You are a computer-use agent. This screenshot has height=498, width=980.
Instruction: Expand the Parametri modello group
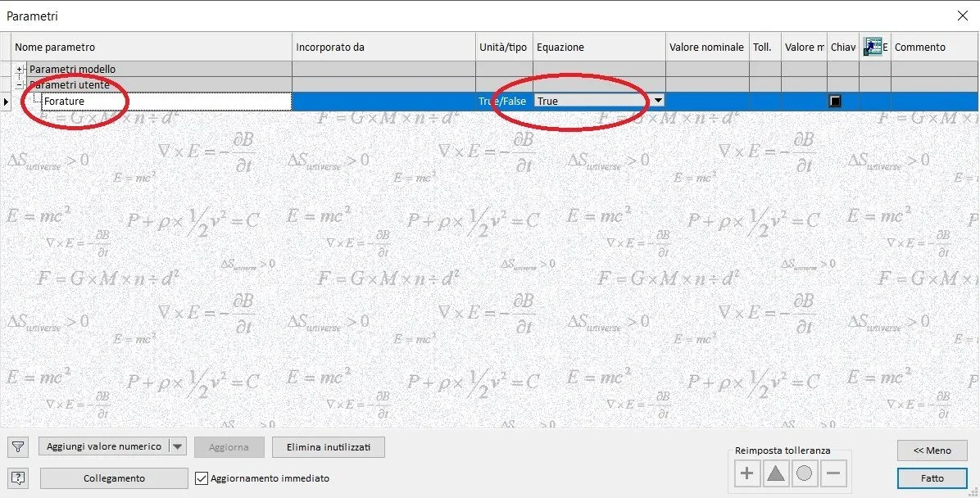click(20, 70)
